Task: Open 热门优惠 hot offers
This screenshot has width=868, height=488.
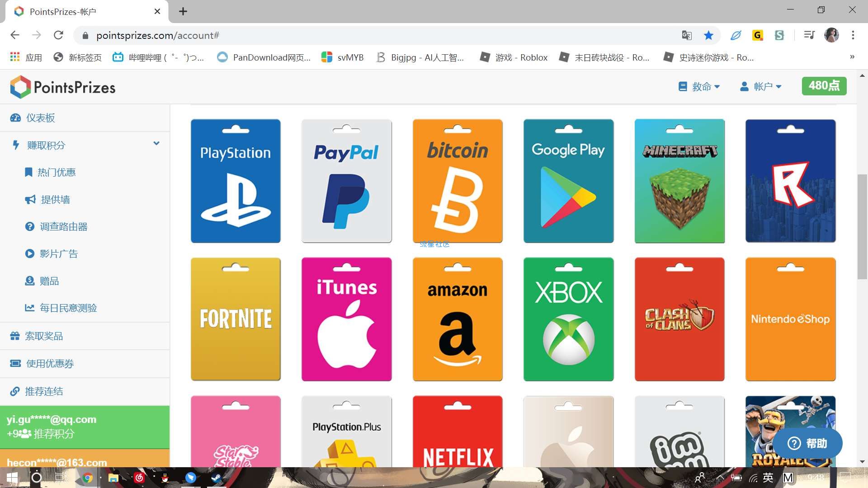Action: coord(50,172)
